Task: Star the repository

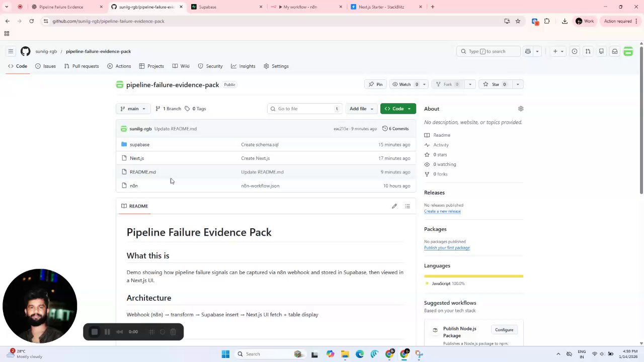Action: tap(495, 84)
